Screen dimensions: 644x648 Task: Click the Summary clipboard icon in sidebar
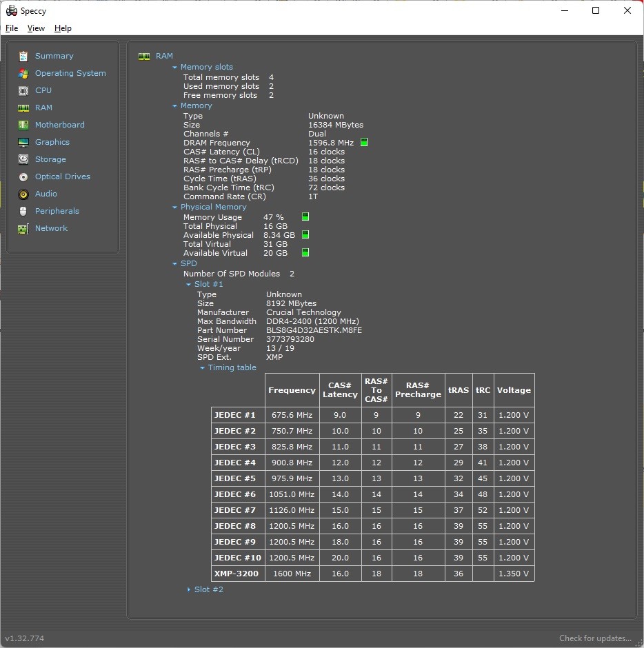click(23, 56)
